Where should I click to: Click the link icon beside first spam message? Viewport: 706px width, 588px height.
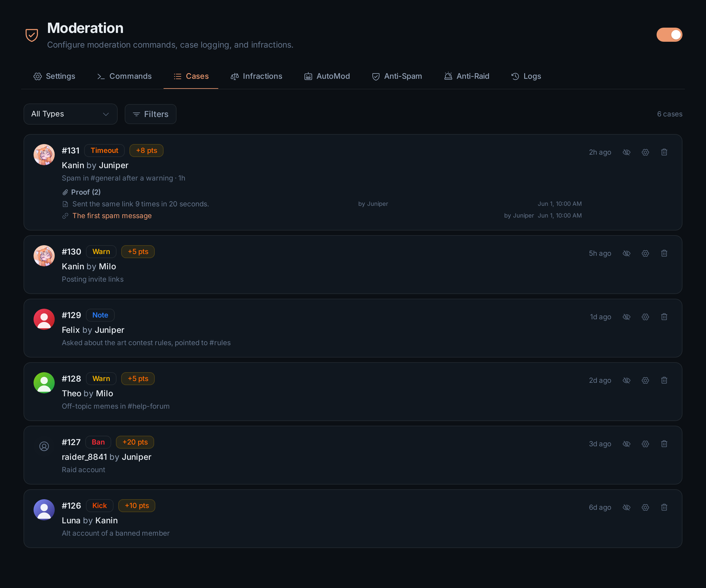[x=65, y=216]
